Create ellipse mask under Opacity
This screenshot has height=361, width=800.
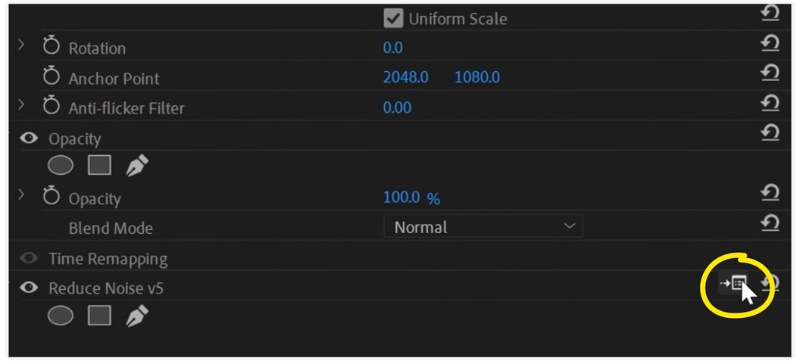pos(60,166)
